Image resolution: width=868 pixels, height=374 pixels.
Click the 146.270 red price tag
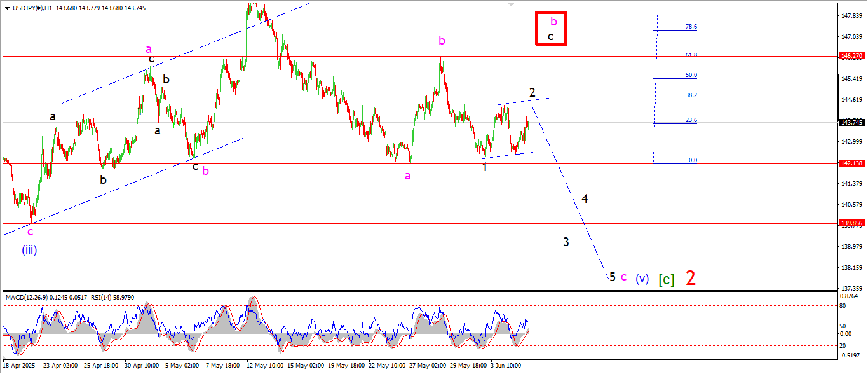[x=850, y=56]
